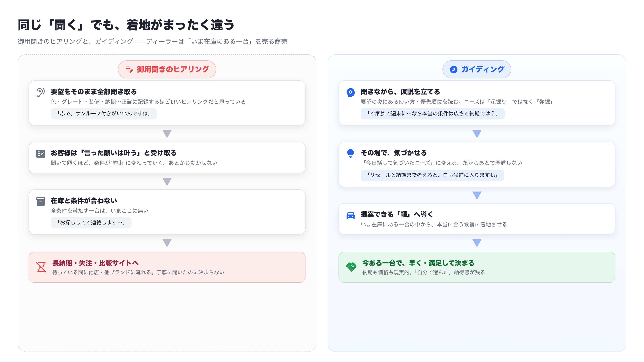Click the quote 「リセールと納期まで考えると、白も候補に入りますね」
This screenshot has width=644, height=362.
tap(432, 175)
